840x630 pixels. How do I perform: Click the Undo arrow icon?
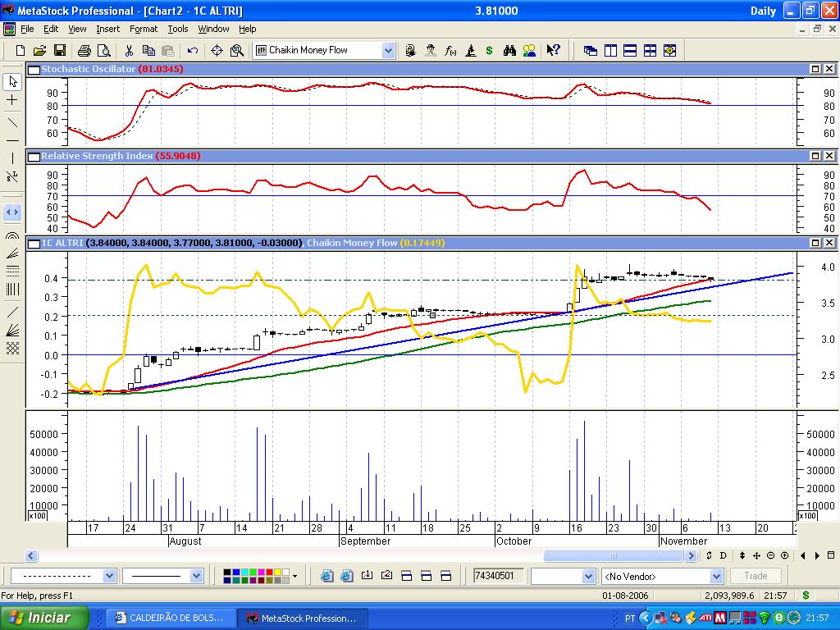[x=192, y=50]
